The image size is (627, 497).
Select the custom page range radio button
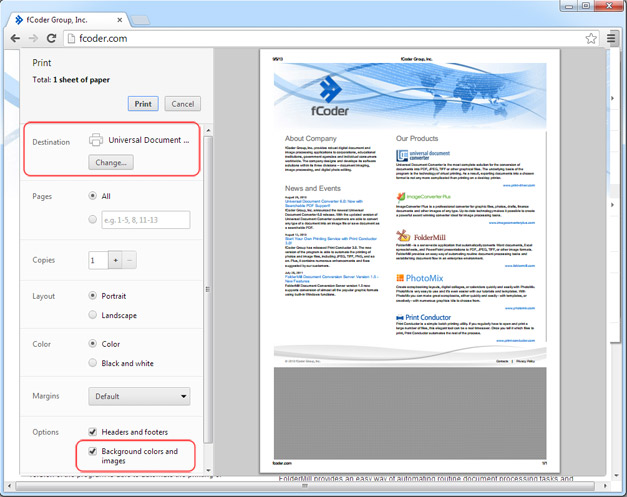(92, 219)
